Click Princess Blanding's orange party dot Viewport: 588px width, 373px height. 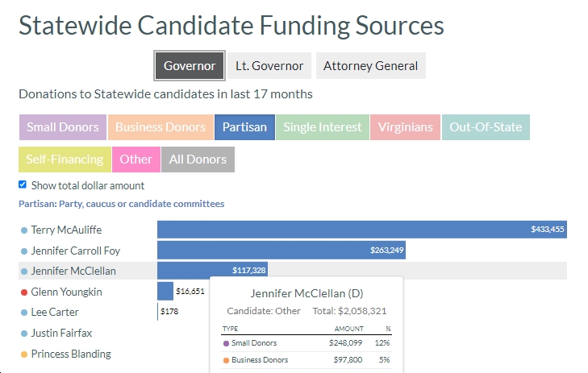pos(24,354)
